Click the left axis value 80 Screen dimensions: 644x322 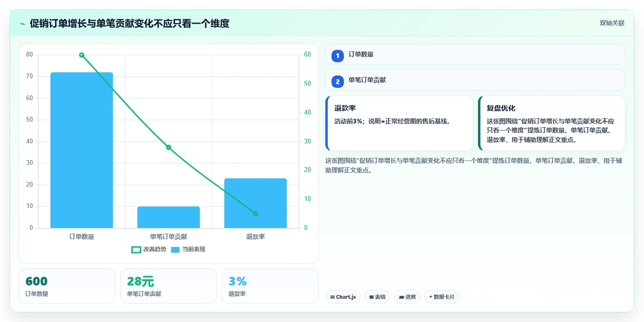pos(29,55)
